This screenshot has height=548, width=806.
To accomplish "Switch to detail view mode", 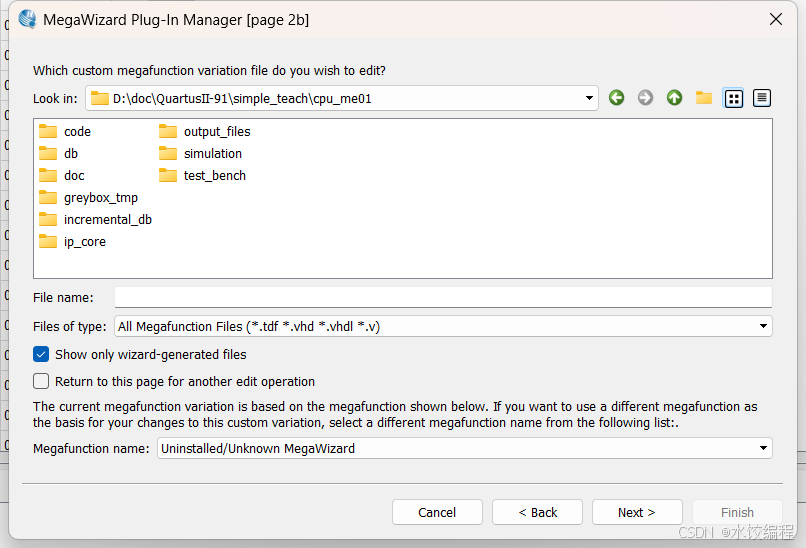I will (762, 98).
